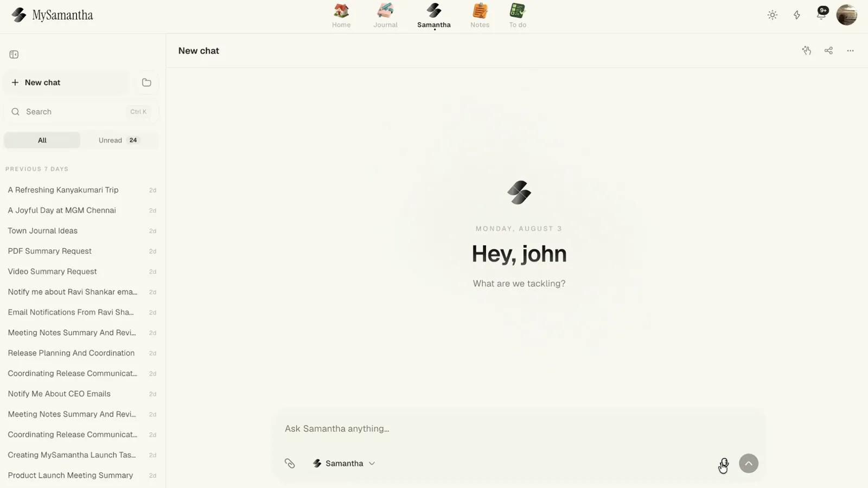
Task: Toggle the light/dark theme sun icon
Action: [x=773, y=15]
